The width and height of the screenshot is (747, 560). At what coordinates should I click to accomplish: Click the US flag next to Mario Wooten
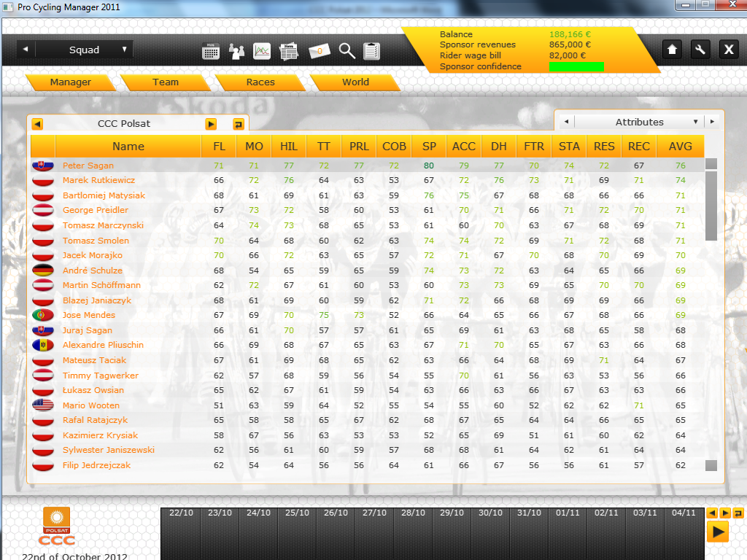(43, 405)
